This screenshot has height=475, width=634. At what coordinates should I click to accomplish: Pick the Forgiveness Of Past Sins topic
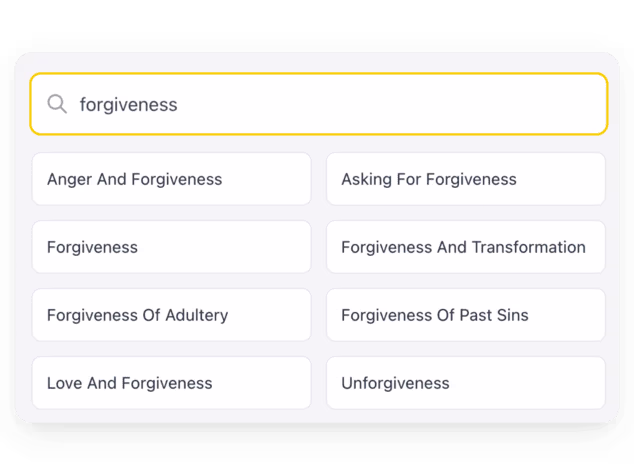(465, 315)
